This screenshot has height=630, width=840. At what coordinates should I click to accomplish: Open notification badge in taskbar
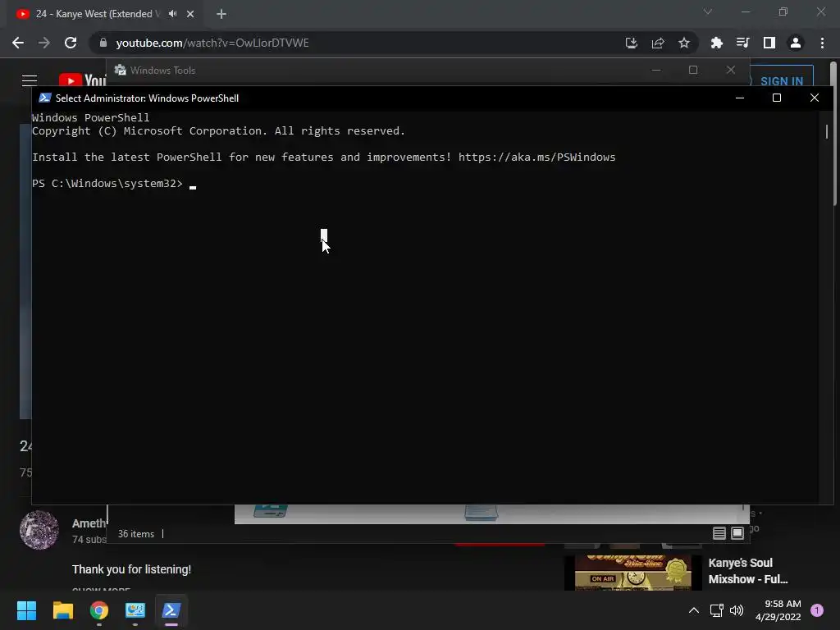817,610
